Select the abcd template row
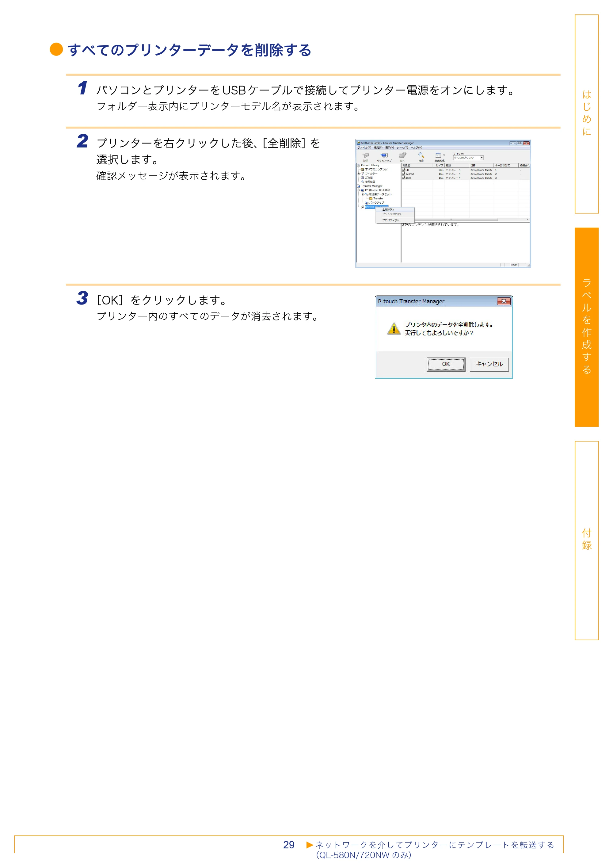This screenshot has width=613, height=868. (x=465, y=178)
